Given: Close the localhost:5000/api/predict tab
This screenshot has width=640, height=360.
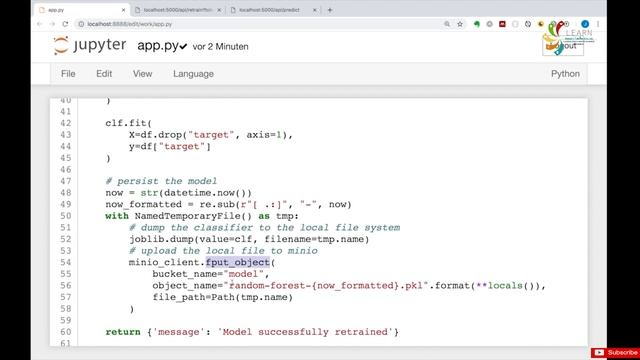Looking at the screenshot, I should coord(315,10).
